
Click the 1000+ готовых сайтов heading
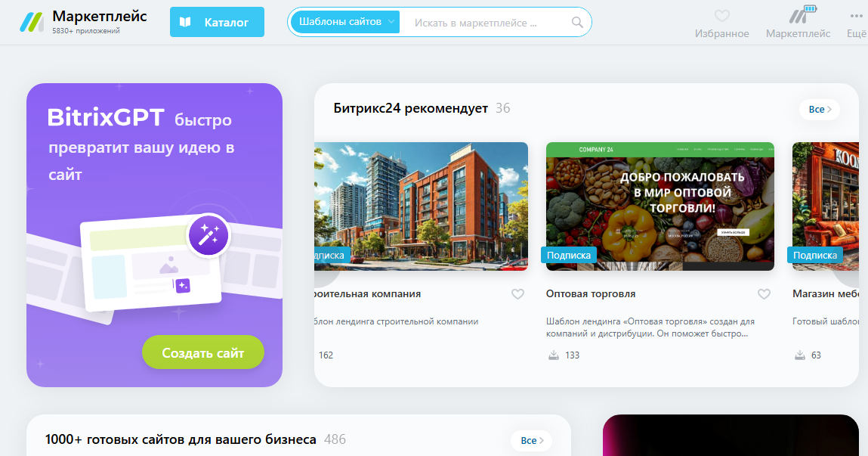pyautogui.click(x=181, y=439)
